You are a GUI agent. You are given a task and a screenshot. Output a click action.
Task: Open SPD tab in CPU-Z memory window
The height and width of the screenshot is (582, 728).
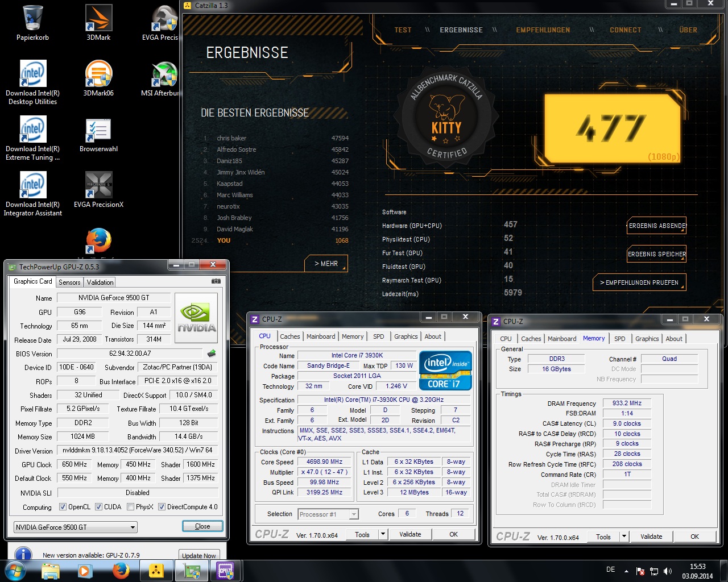point(620,339)
